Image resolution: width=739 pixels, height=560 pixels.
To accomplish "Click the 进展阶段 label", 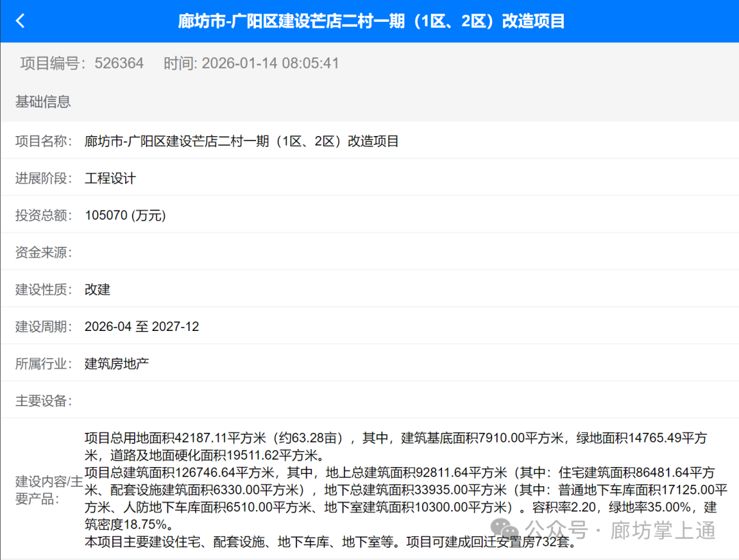I will coord(43,178).
